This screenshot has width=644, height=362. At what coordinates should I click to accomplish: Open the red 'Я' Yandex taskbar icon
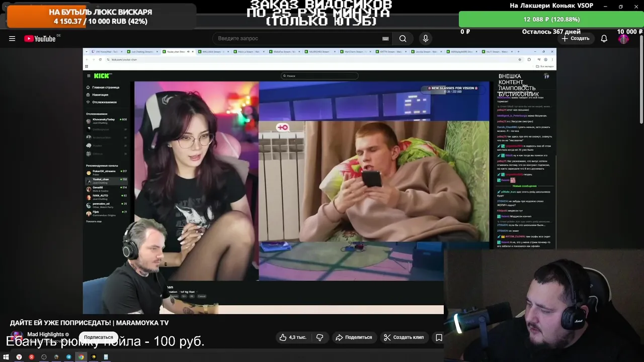click(31, 357)
